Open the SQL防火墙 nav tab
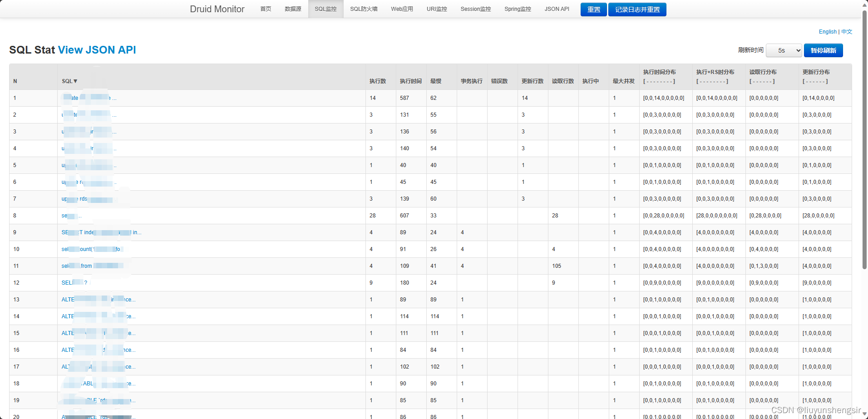The height and width of the screenshot is (419, 868). [364, 9]
